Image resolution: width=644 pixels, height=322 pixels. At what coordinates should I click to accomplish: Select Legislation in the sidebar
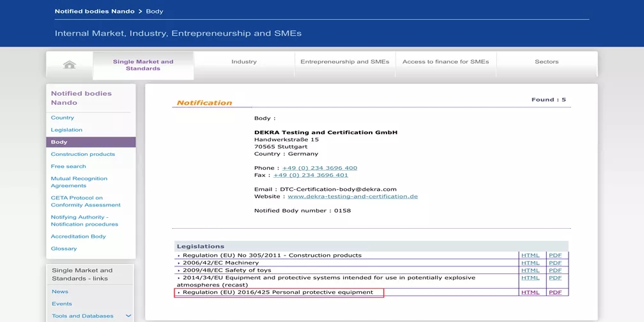coord(66,130)
